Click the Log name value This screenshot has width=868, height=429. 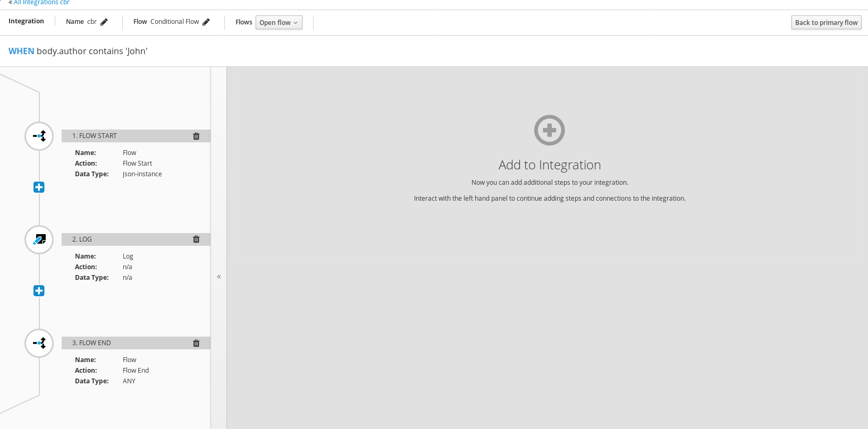coord(128,256)
